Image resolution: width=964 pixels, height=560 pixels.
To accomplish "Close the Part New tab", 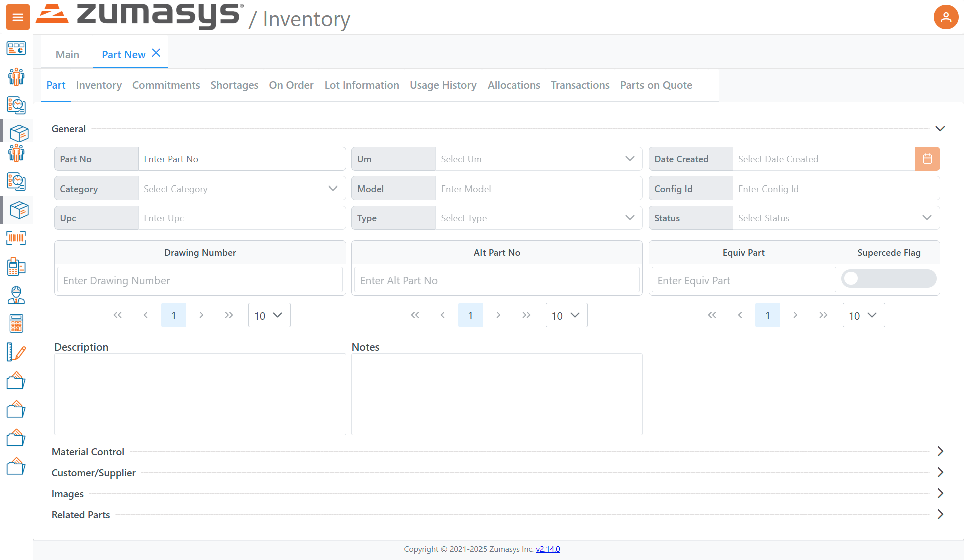I will (156, 53).
